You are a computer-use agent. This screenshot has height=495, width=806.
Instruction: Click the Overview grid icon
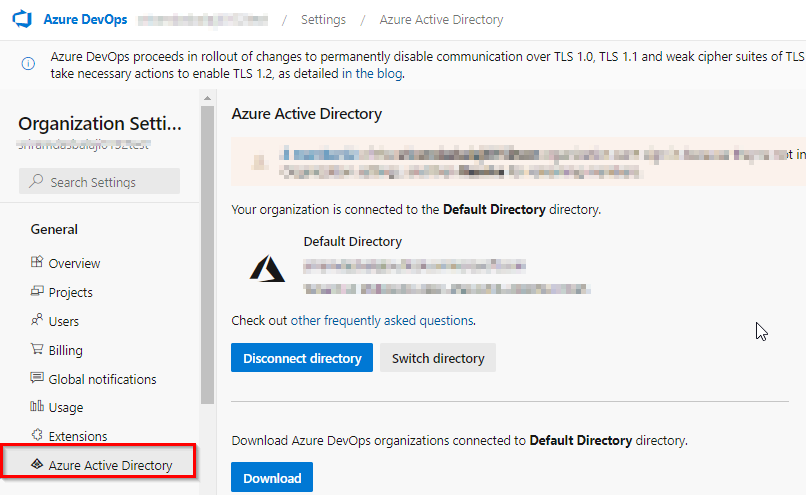click(x=37, y=262)
